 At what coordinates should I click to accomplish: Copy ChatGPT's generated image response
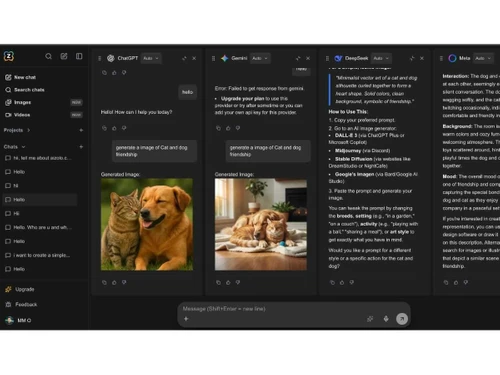tap(104, 282)
